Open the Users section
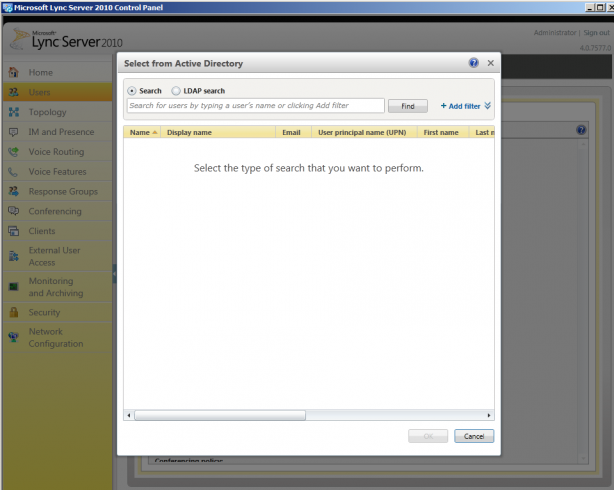The width and height of the screenshot is (614, 490). [58, 92]
